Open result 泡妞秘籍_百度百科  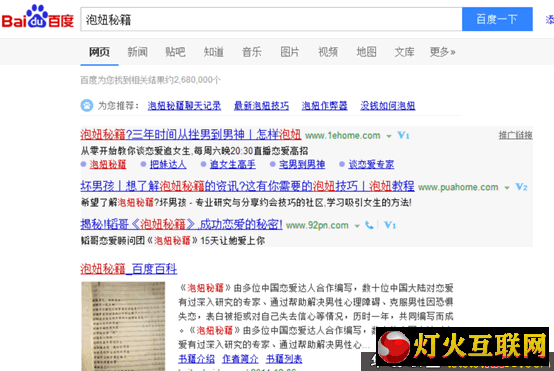[x=129, y=269]
